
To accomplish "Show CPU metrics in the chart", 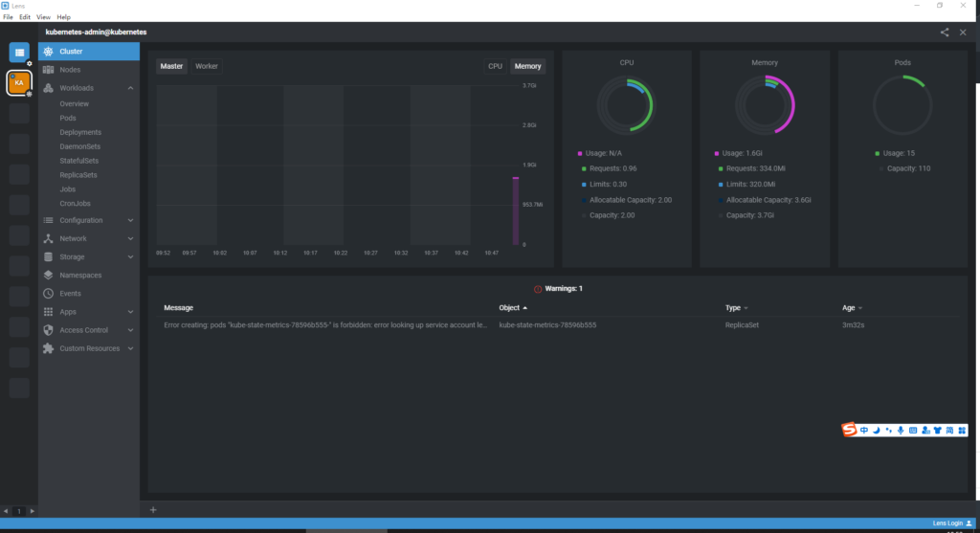I will click(x=495, y=66).
